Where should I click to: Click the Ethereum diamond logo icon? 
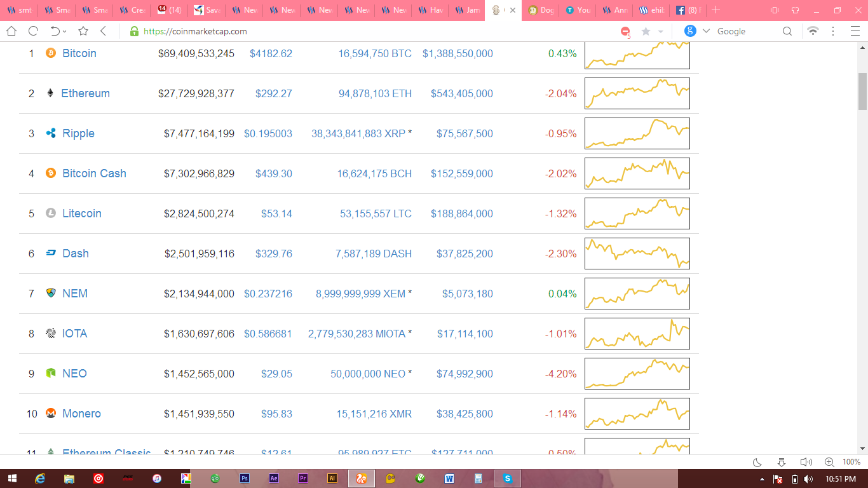click(50, 93)
